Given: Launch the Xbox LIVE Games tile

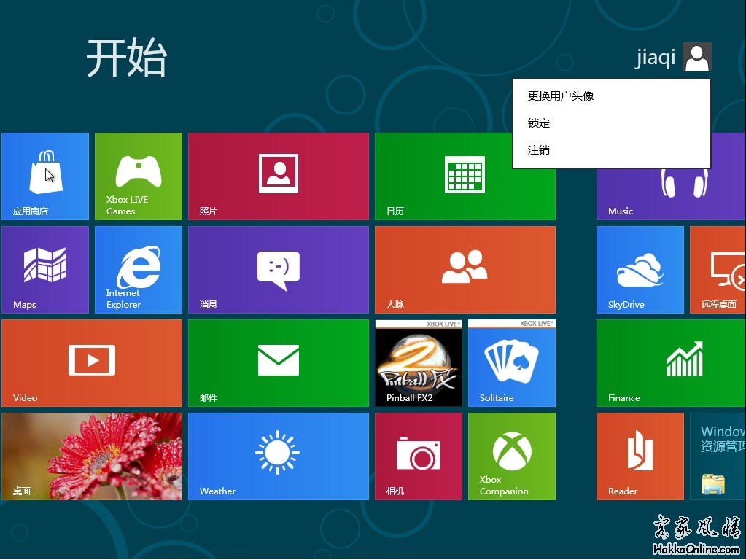Looking at the screenshot, I should 139,176.
